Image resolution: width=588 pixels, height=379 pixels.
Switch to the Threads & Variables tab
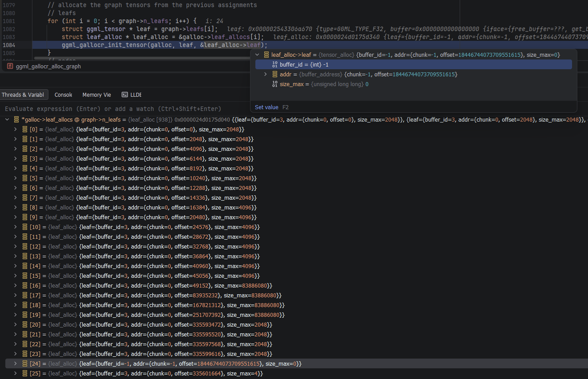point(23,95)
